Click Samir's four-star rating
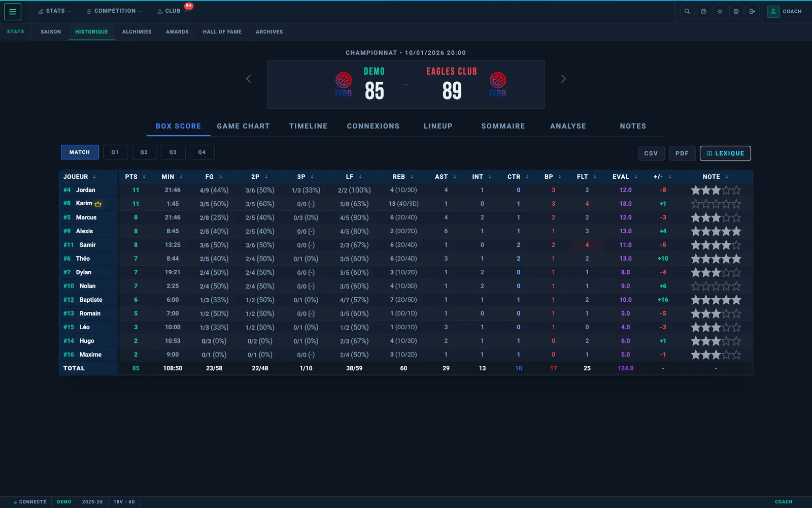 point(716,245)
